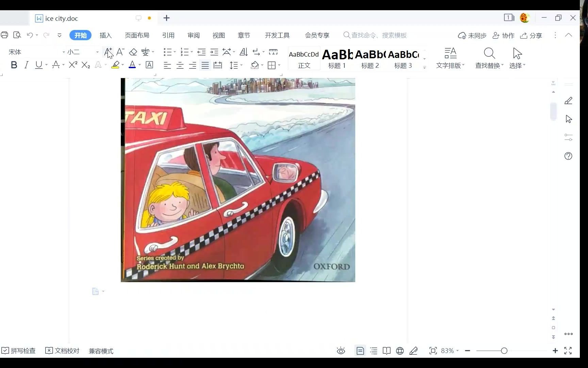Decrease font size with A- icon
The height and width of the screenshot is (368, 588).
120,52
